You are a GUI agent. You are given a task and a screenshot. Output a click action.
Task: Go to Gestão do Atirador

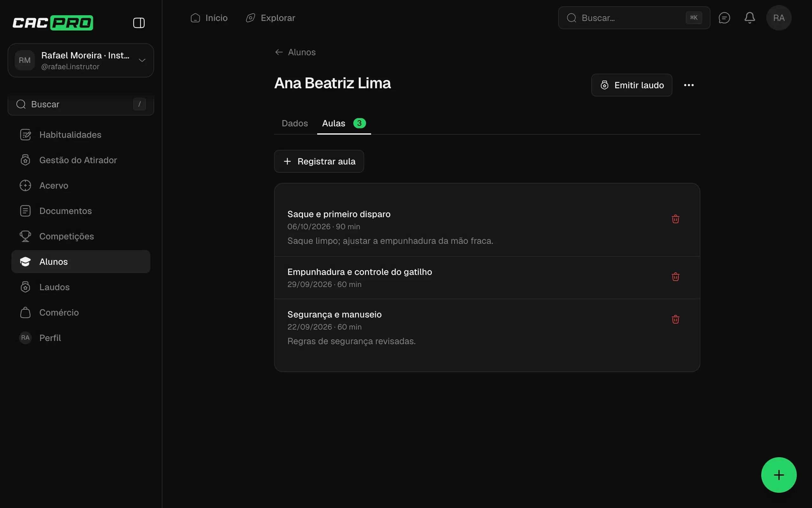point(81,160)
